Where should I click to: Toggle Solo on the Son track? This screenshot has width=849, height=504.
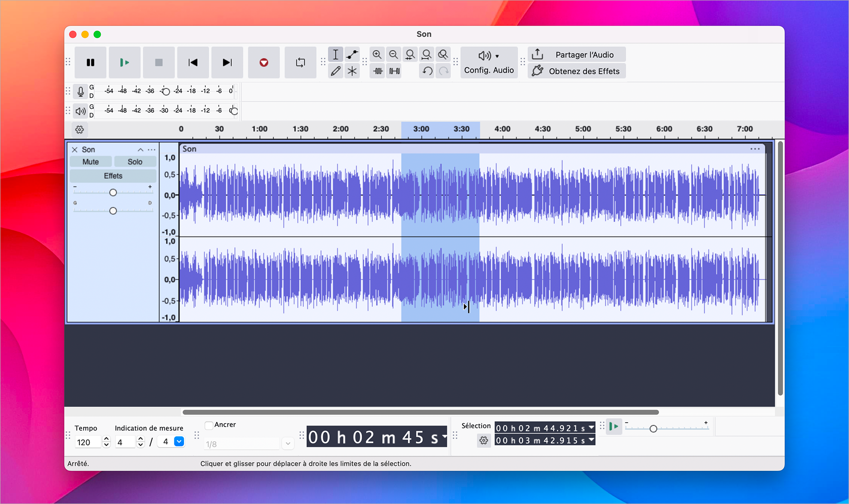coord(135,162)
